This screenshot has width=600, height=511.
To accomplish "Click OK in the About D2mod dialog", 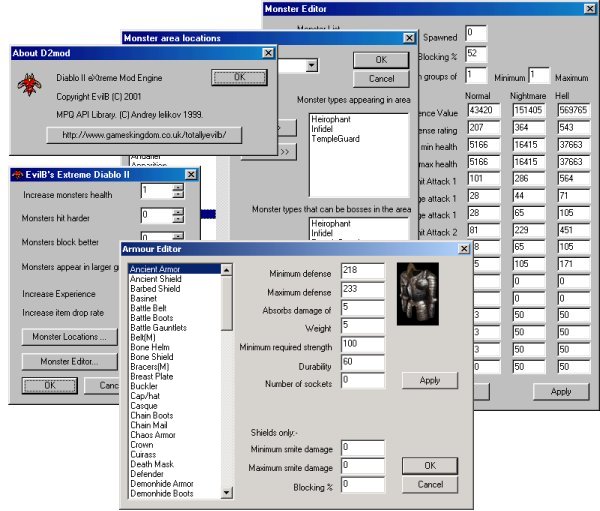I will (x=239, y=77).
